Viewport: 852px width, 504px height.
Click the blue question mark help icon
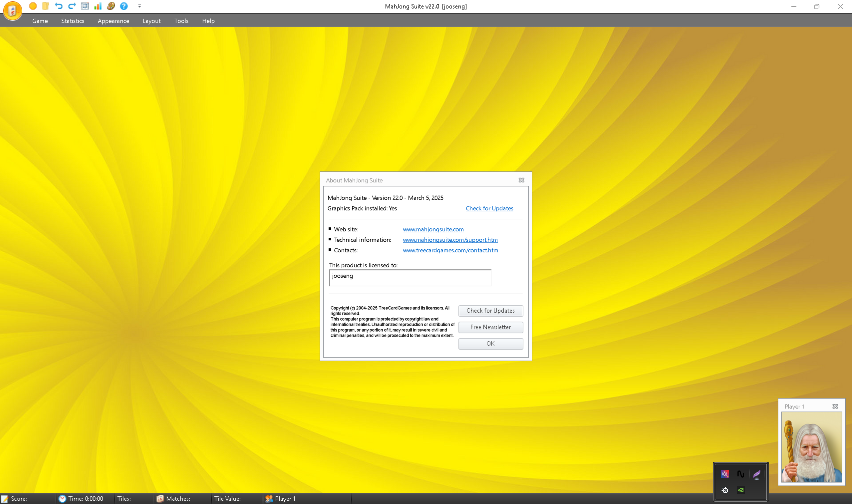click(124, 6)
